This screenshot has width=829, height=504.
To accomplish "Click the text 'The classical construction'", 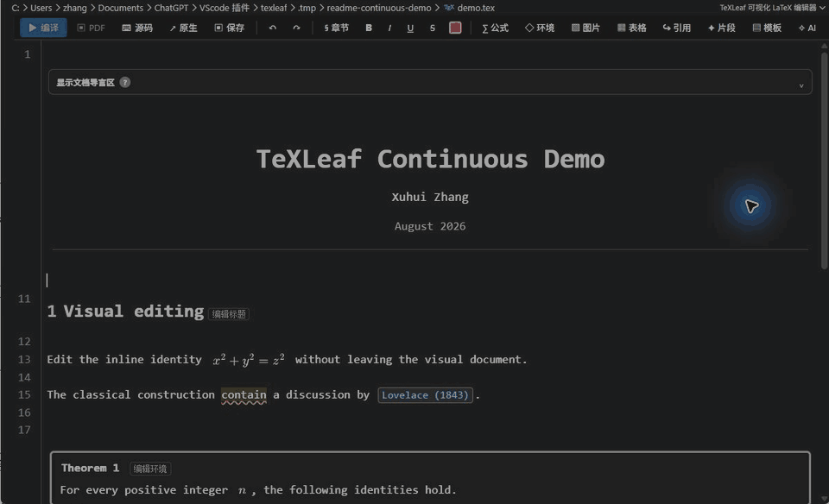I will click(x=130, y=394).
